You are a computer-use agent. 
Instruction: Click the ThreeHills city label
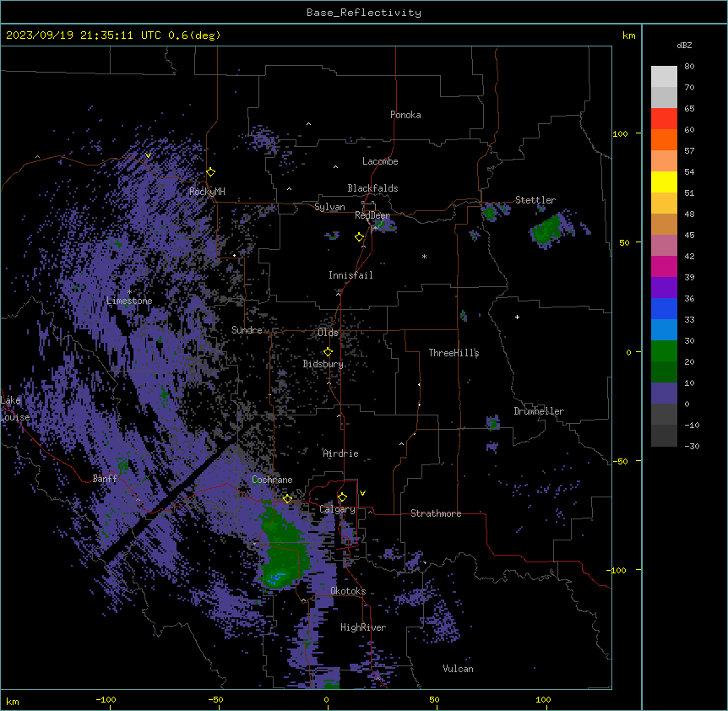[454, 353]
